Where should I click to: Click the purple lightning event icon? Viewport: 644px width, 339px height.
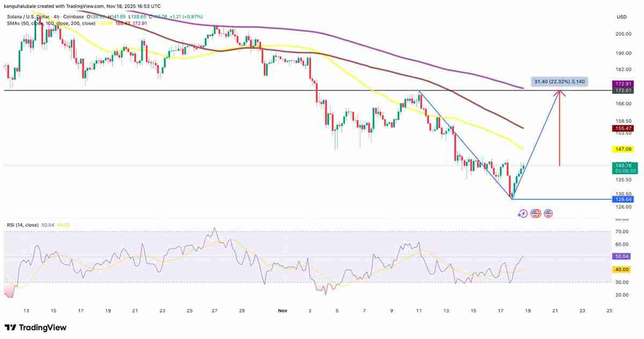(523, 213)
